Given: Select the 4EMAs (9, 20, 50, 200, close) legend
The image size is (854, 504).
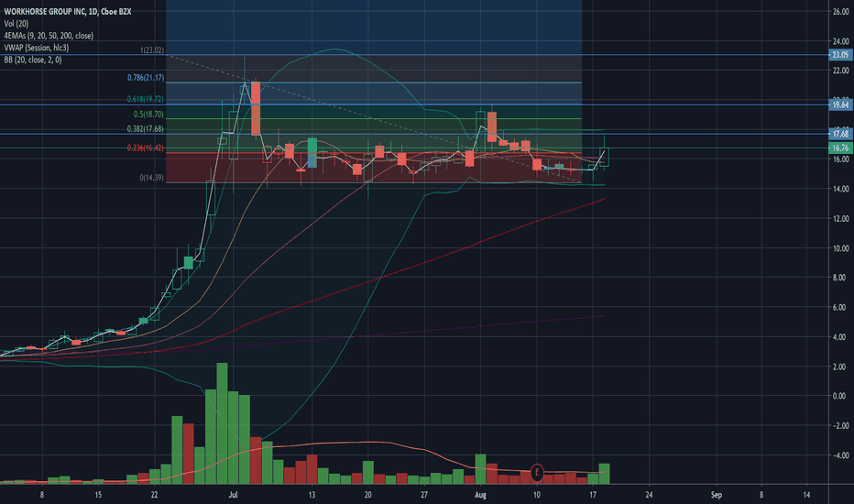Looking at the screenshot, I should 49,36.
